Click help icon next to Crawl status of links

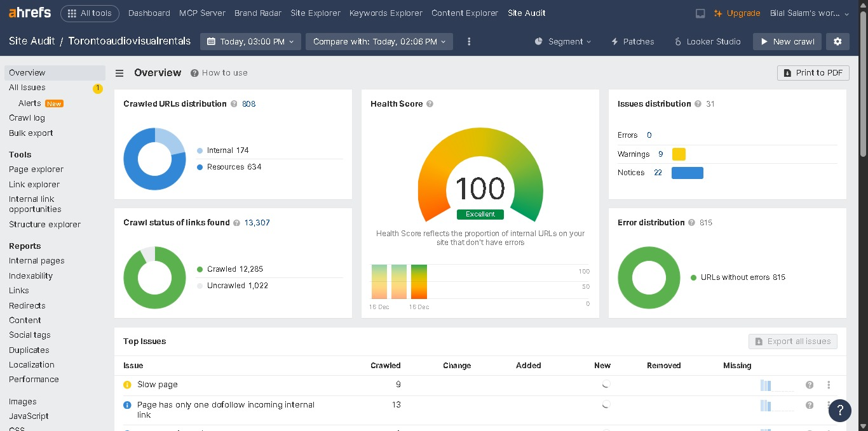(236, 223)
